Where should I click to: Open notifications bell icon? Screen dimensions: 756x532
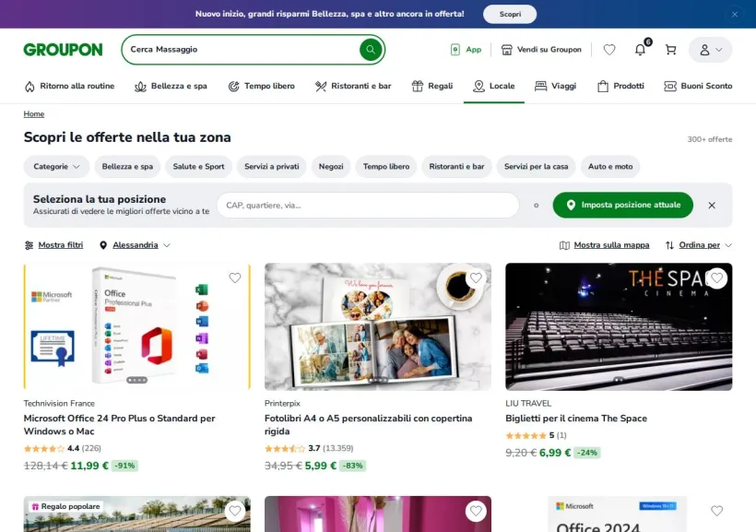coord(640,50)
